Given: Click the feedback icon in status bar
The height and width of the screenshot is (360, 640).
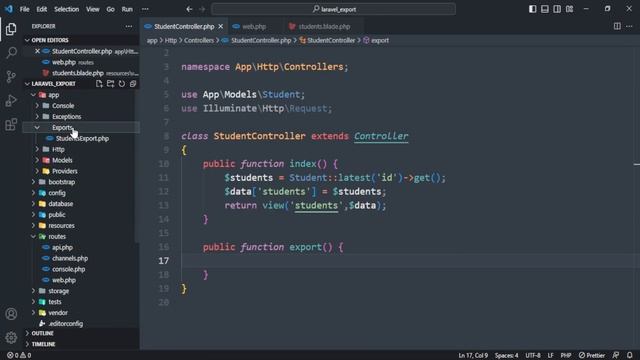Looking at the screenshot, I should click(616, 355).
